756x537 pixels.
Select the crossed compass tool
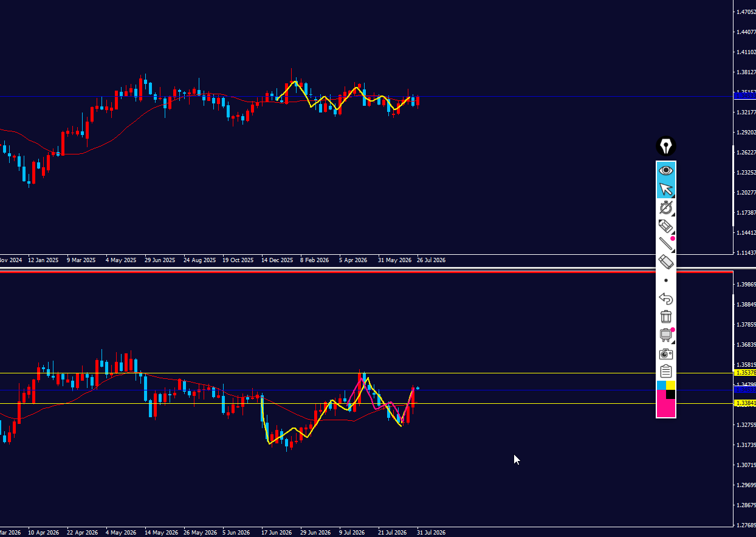coord(666,207)
